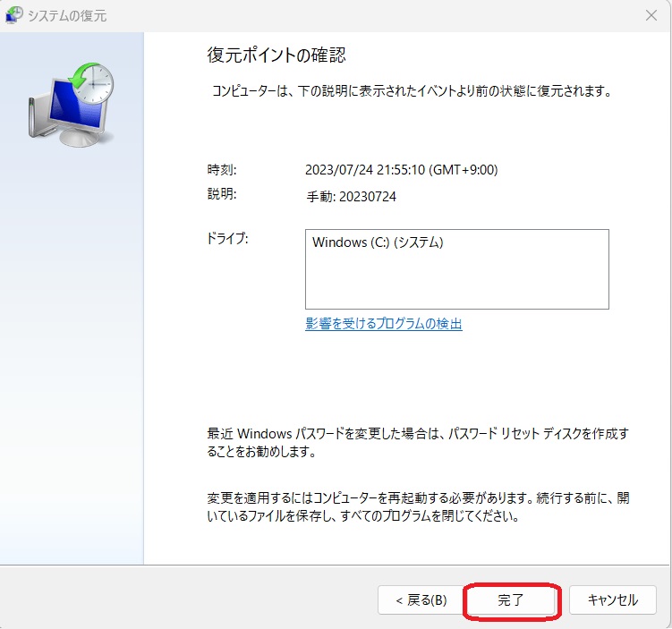Click the システムの復元 title text
Viewport: 672px width, 629px height.
[67, 16]
